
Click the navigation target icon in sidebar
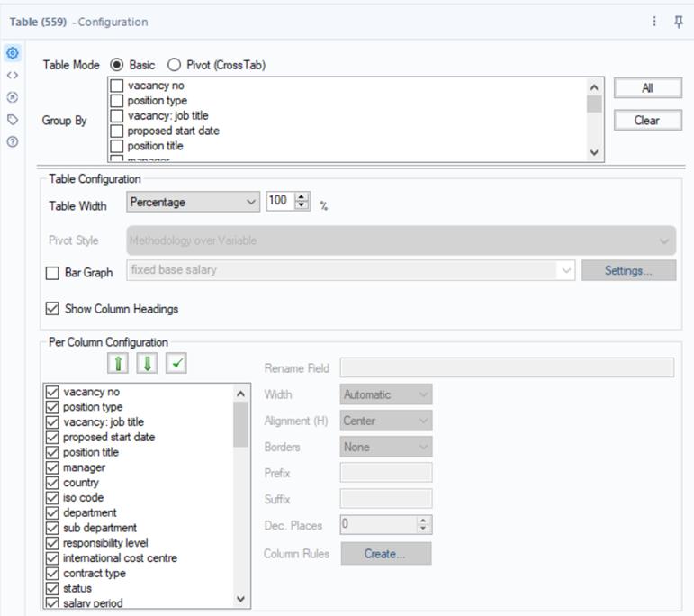(x=13, y=97)
